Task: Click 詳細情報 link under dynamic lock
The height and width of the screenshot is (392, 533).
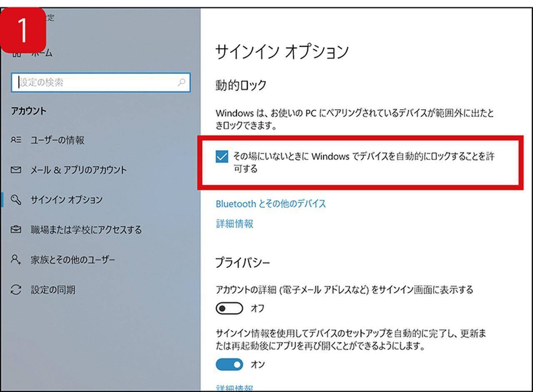Action: pos(234,224)
